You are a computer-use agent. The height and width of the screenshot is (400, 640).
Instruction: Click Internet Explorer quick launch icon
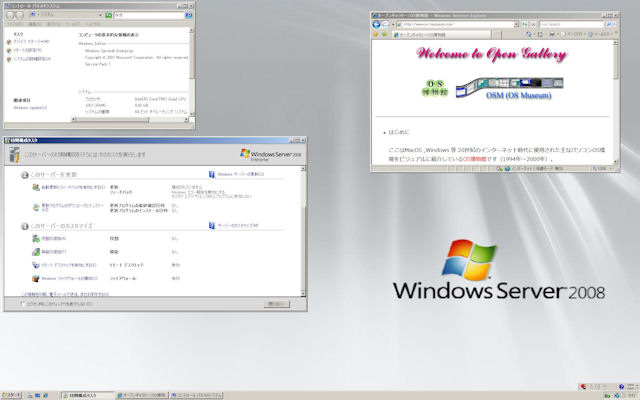point(46,396)
